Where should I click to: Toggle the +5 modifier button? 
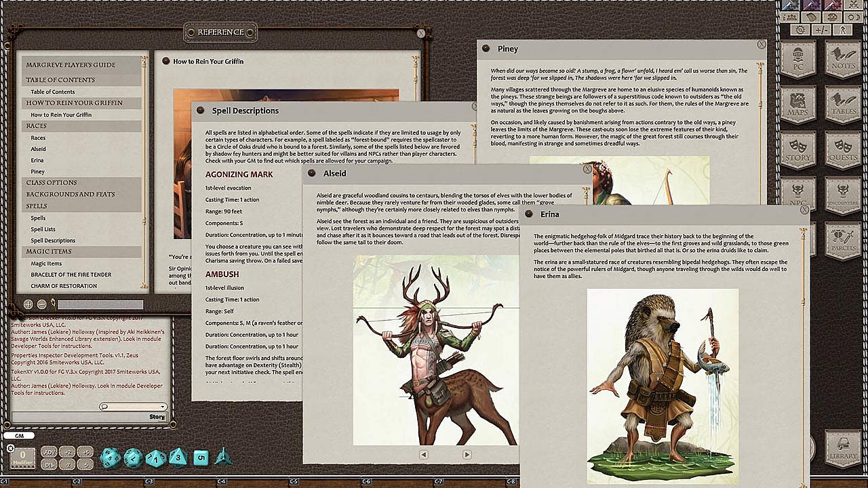click(85, 452)
